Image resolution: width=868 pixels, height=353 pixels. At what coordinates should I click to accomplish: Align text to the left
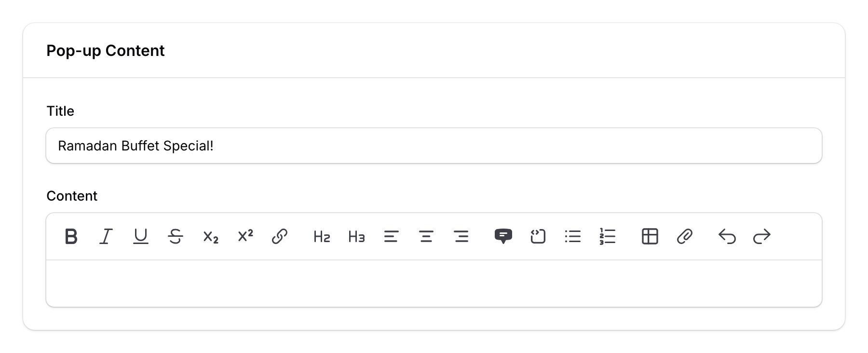(x=392, y=236)
